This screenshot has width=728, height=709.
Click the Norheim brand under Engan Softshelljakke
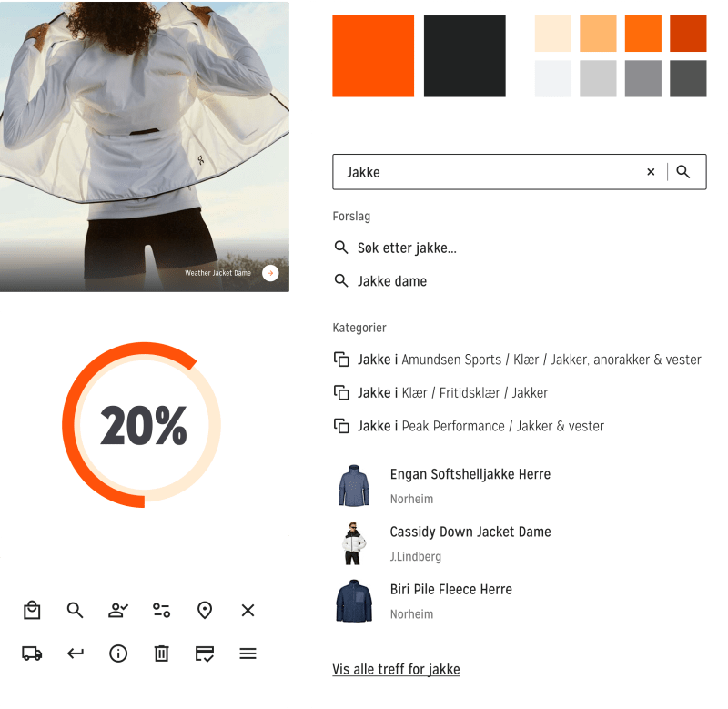point(411,499)
